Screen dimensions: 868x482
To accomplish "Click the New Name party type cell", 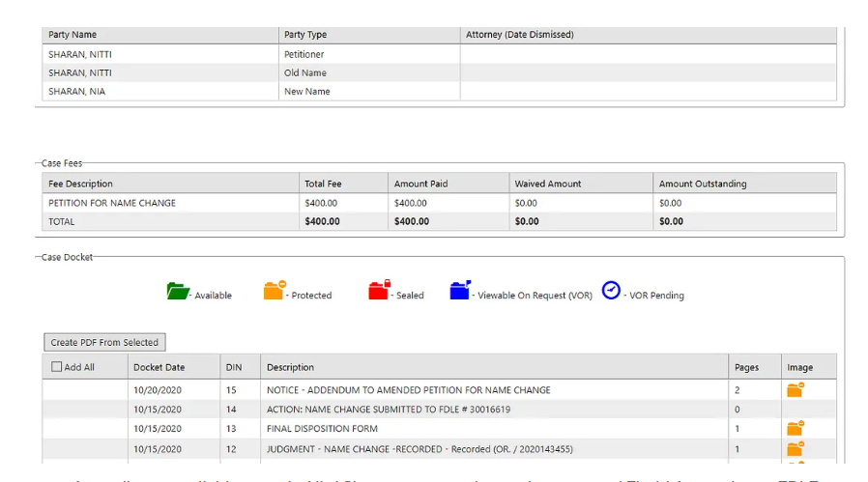I will 306,92.
